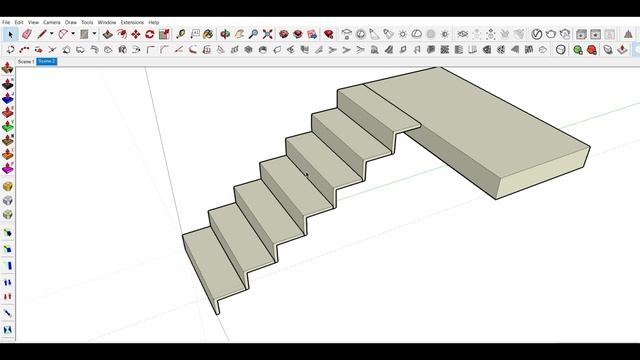Select the Zoom magnifier tool
This screenshot has width=640, height=360.
253,34
